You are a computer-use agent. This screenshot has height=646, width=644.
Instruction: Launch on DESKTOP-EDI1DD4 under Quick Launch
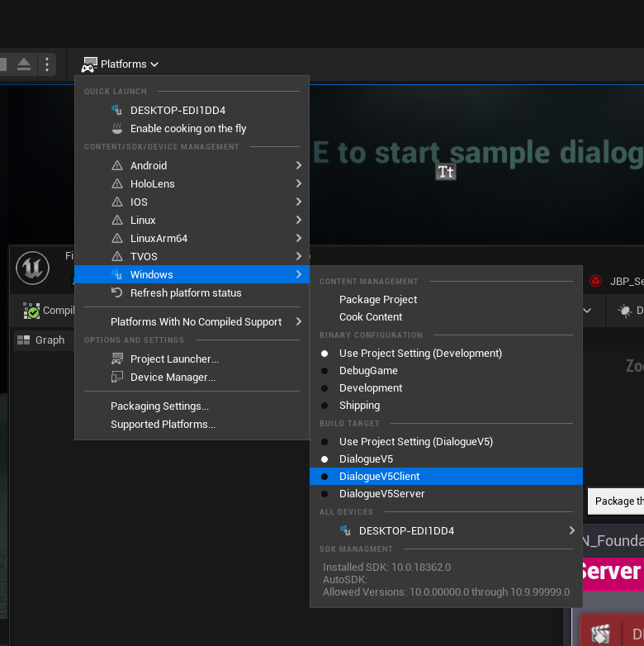point(178,111)
